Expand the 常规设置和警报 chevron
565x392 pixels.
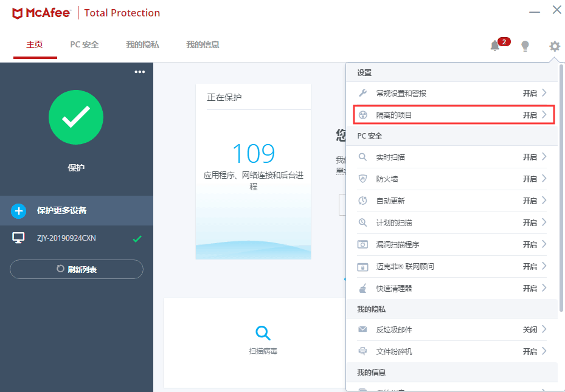pyautogui.click(x=544, y=93)
